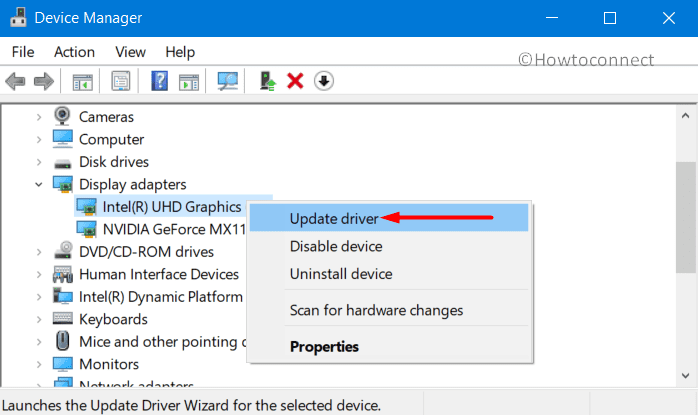Minimize the Device Manager window
The height and width of the screenshot is (415, 698).
point(552,18)
